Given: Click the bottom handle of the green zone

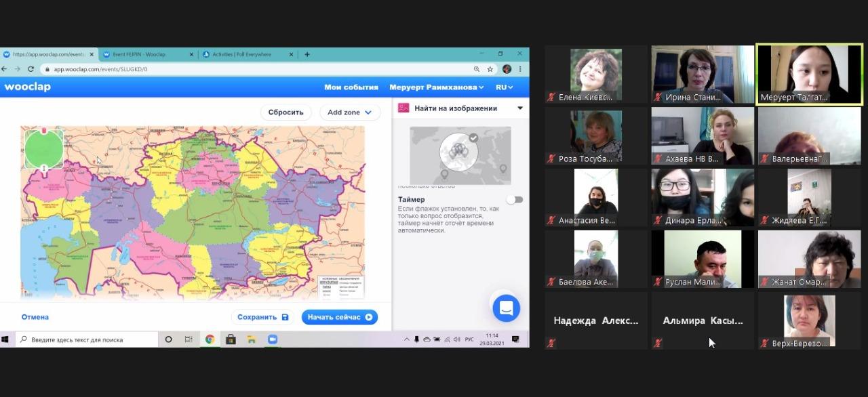Looking at the screenshot, I should pyautogui.click(x=44, y=168).
